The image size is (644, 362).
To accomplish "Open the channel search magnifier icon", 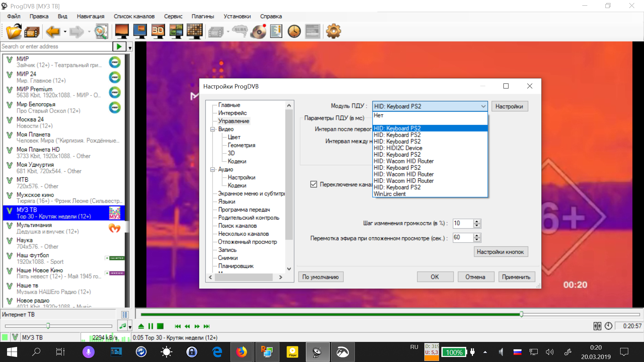I will click(x=101, y=32).
